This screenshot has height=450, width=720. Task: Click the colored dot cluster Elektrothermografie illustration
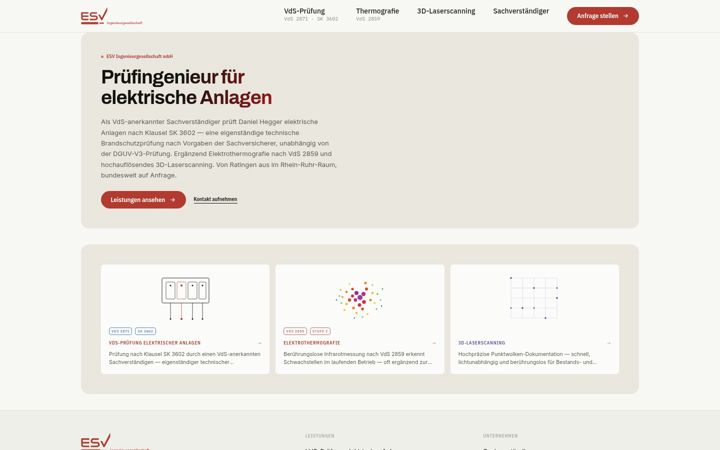click(x=360, y=299)
